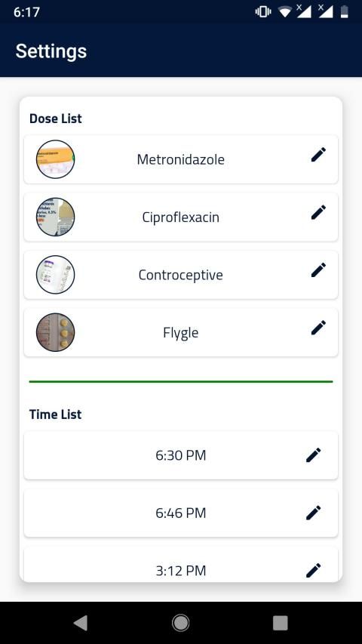The image size is (362, 644).
Task: Select the Controceptive pill image
Action: 55,274
